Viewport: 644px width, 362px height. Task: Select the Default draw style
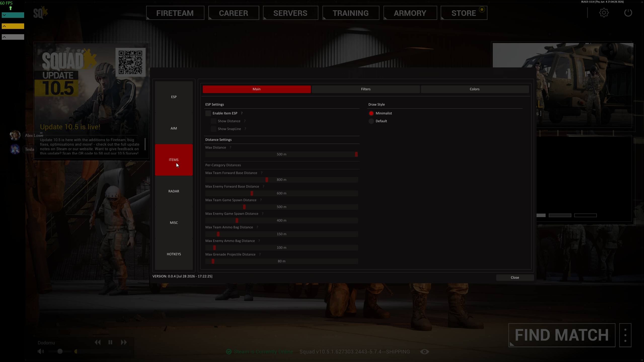point(371,121)
